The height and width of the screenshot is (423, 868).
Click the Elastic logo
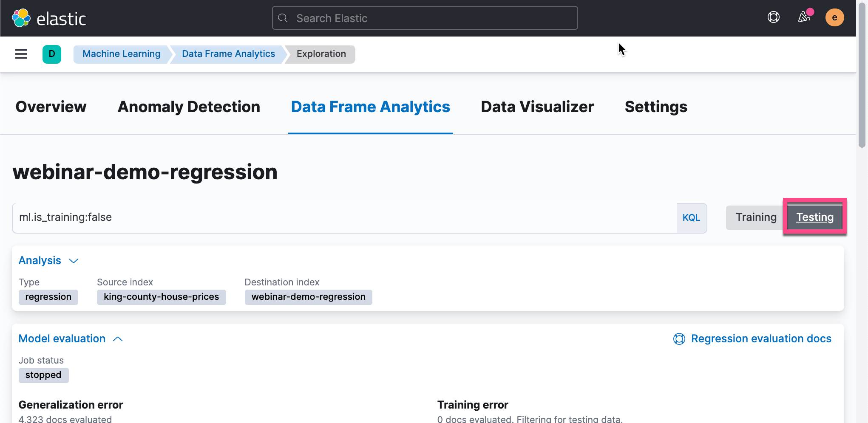(49, 17)
